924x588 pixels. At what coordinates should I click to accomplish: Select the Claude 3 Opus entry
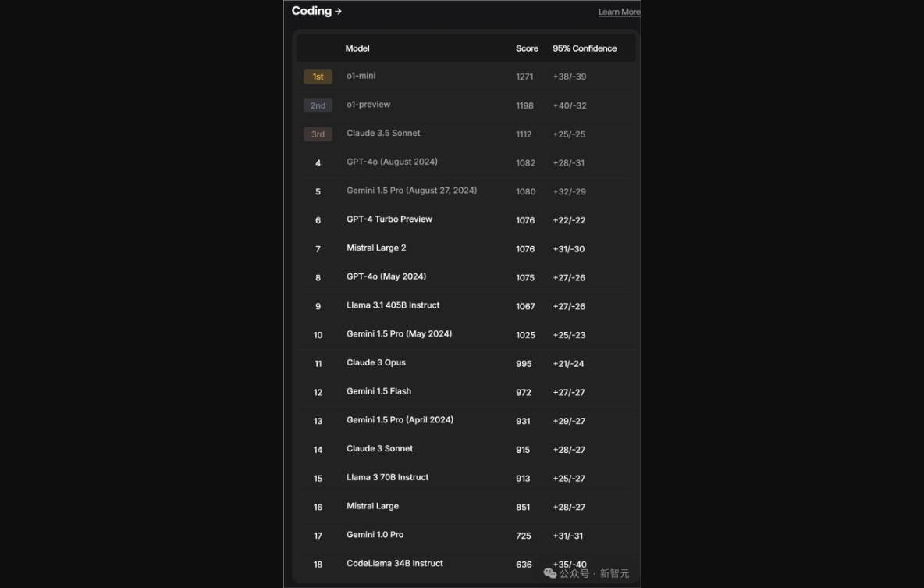tap(375, 363)
